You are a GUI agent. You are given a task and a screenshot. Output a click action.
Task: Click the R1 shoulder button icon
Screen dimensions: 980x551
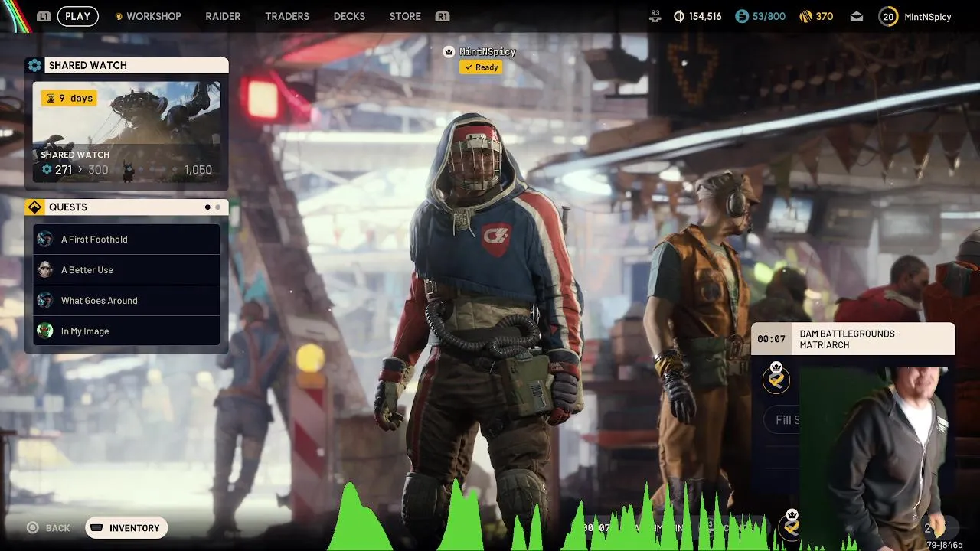click(x=442, y=16)
